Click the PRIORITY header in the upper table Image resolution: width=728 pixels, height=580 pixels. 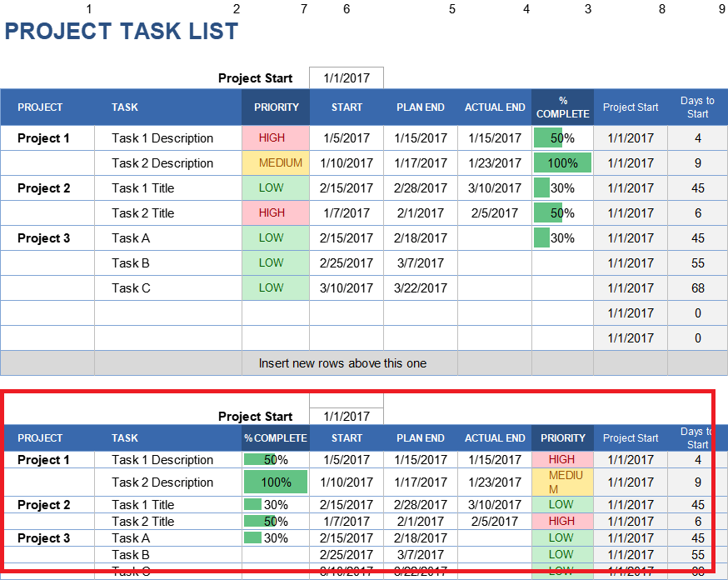(x=276, y=107)
